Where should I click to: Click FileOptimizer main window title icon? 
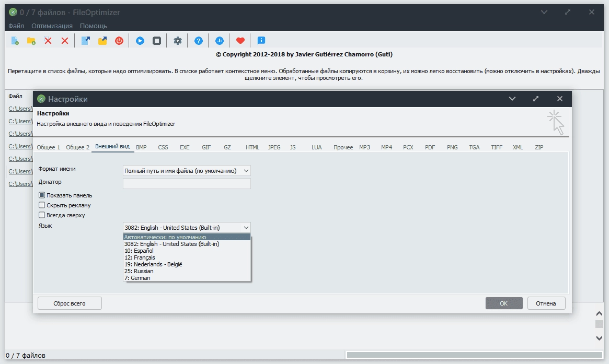pos(13,12)
